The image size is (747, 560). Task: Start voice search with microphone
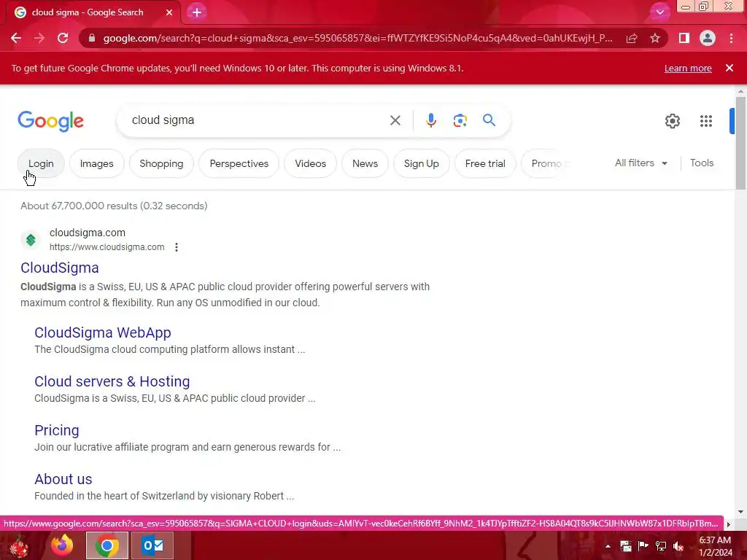coord(430,120)
